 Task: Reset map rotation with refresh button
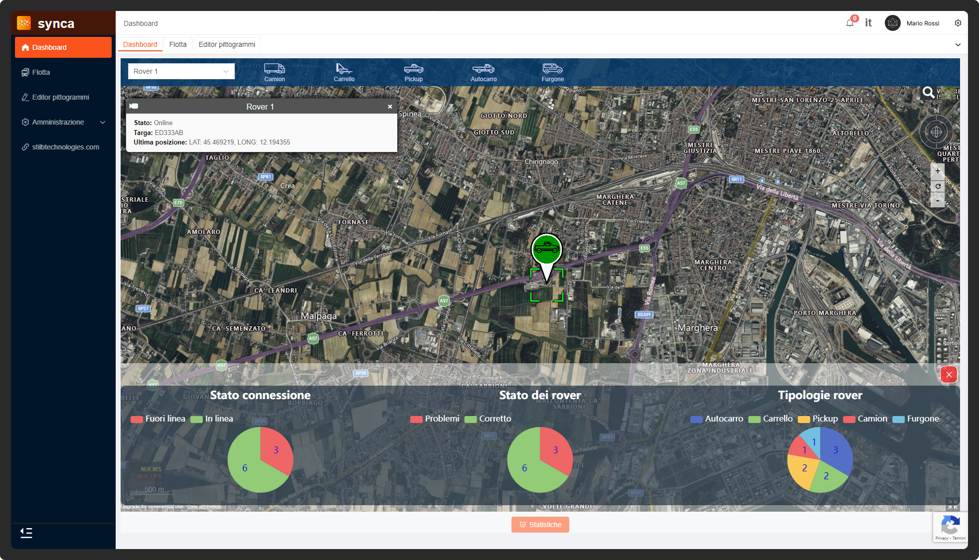coord(938,186)
